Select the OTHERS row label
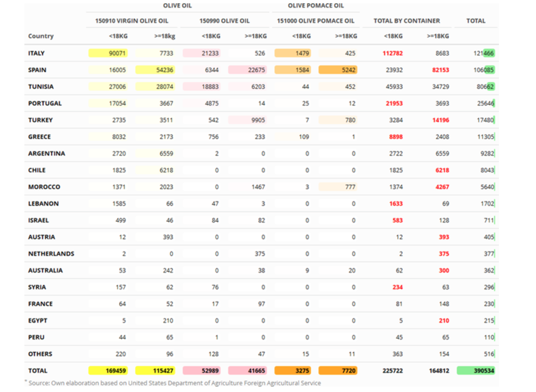The width and height of the screenshot is (536, 392). pos(40,354)
